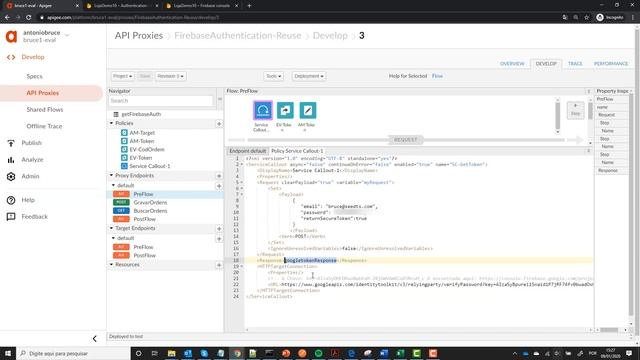
Task: Bookmark this page with star icon
Action: coord(587,17)
